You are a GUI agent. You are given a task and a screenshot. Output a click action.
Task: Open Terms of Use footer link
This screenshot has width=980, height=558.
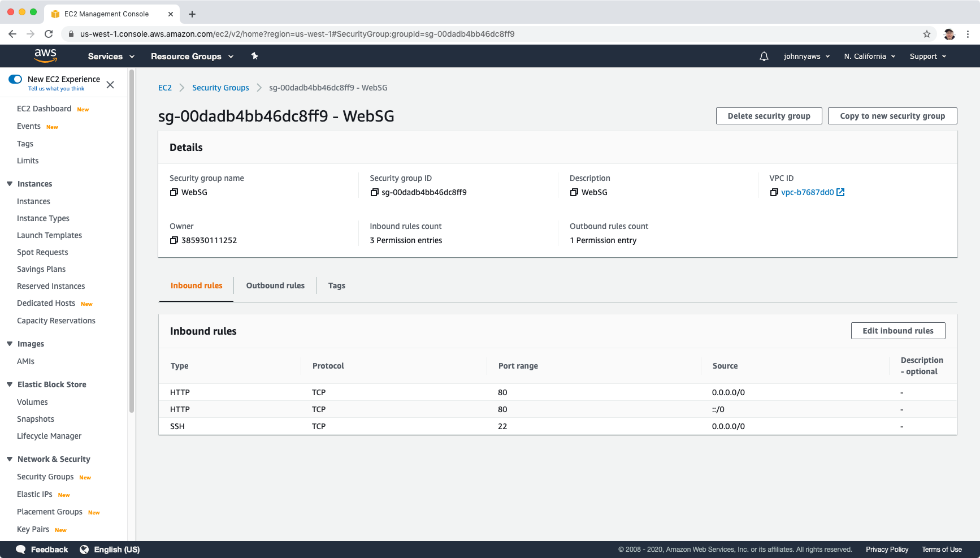tap(942, 550)
